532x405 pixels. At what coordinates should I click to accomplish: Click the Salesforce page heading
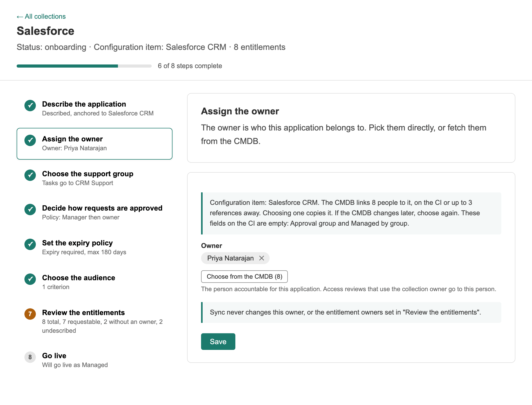pyautogui.click(x=45, y=31)
